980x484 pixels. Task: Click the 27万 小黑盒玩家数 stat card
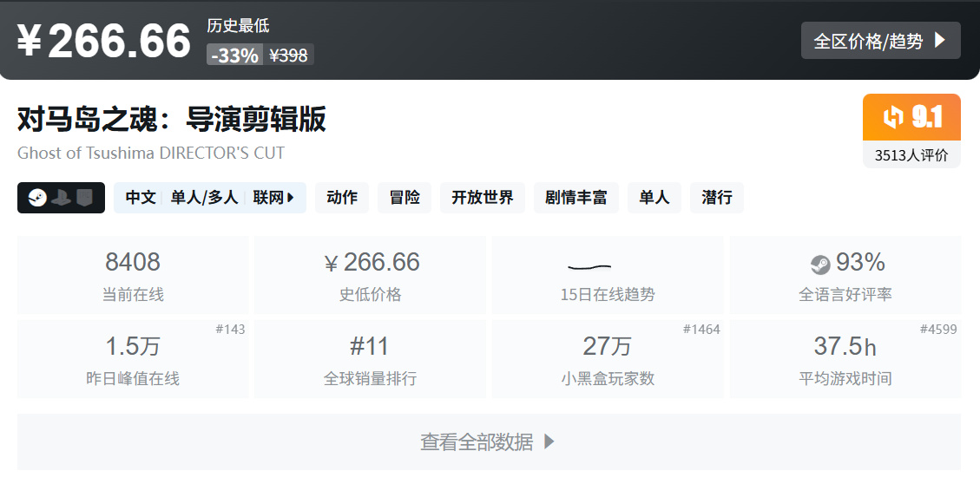608,359
